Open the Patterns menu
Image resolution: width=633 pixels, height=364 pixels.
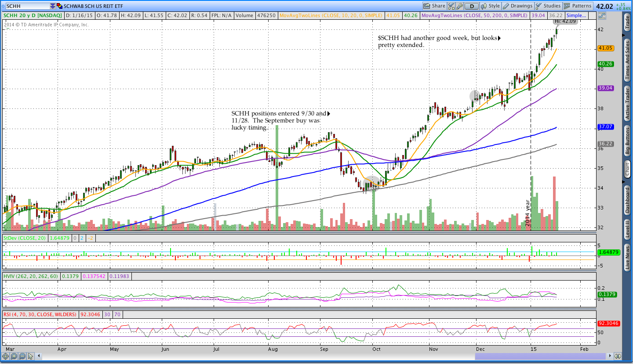click(578, 6)
